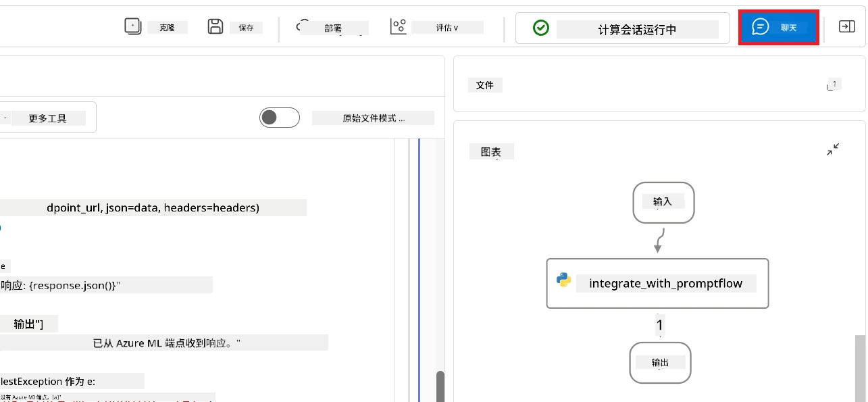868x402 pixels.
Task: Click the Python icon on the node
Action: coord(563,280)
